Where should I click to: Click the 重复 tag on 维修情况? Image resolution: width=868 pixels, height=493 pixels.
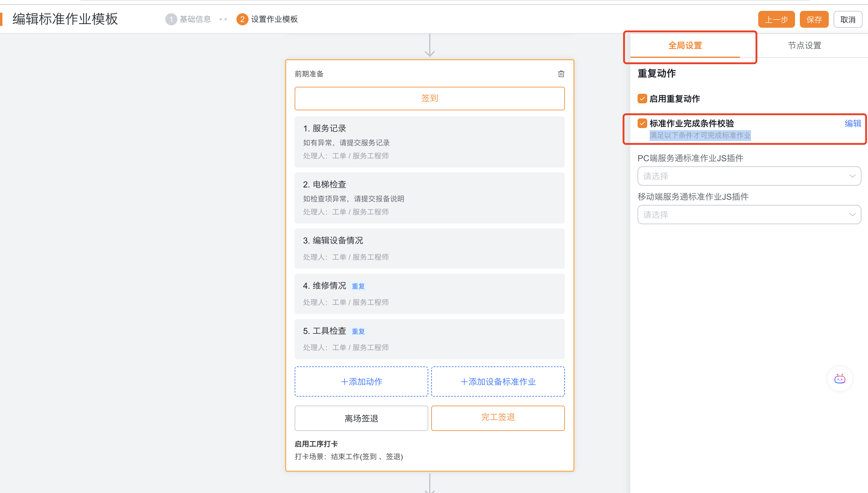[x=358, y=286]
